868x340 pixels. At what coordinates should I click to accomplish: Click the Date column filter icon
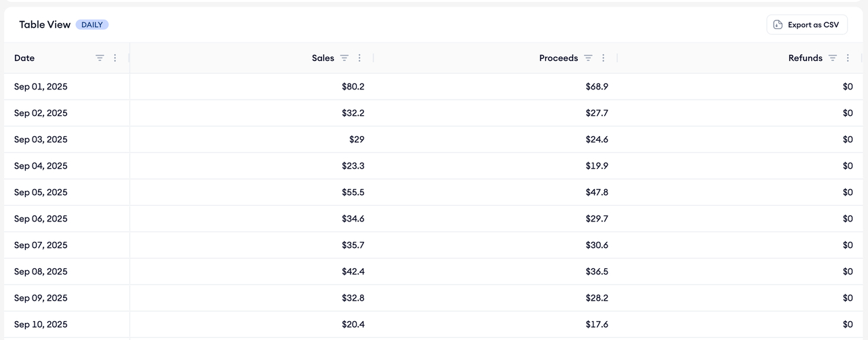100,58
